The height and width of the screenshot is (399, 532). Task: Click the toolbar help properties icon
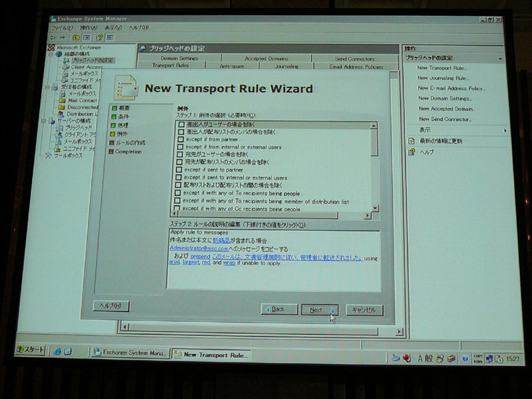click(x=99, y=37)
